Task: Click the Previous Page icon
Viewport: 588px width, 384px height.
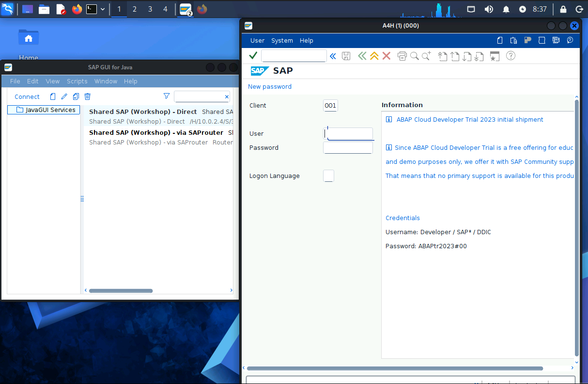Action: (x=455, y=56)
